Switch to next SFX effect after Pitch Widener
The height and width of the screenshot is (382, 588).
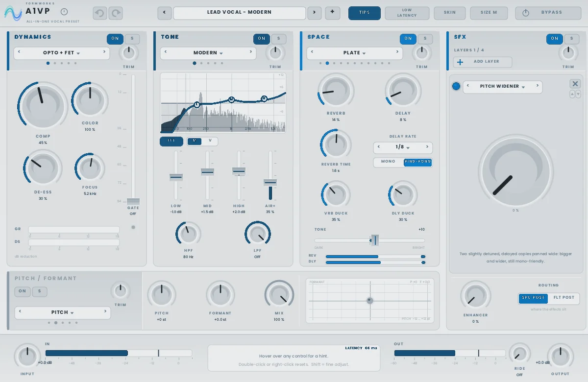(537, 86)
